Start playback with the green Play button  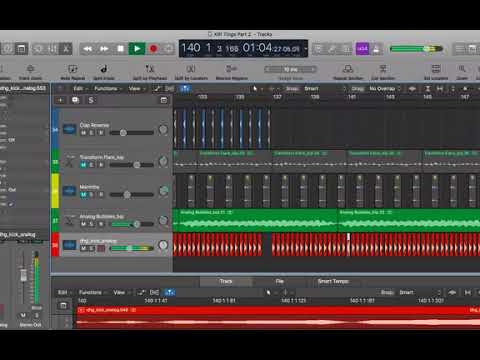tap(137, 49)
